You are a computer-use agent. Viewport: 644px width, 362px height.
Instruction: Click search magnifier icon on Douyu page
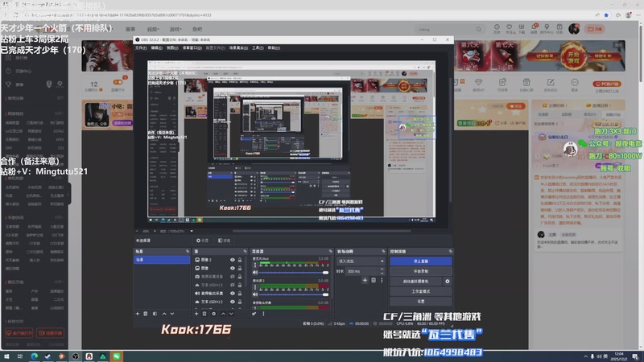tap(478, 30)
